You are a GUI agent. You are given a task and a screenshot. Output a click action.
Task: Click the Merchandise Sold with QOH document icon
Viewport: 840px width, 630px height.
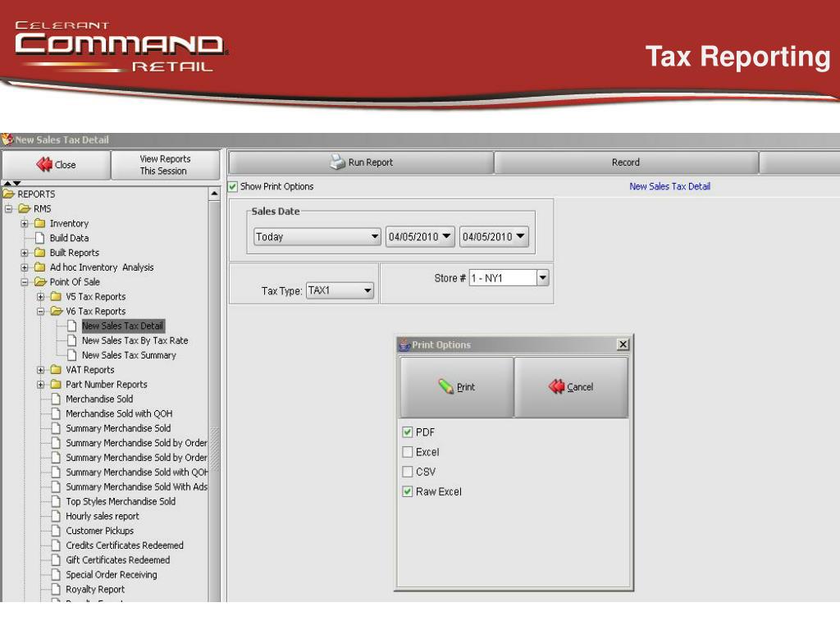click(57, 413)
